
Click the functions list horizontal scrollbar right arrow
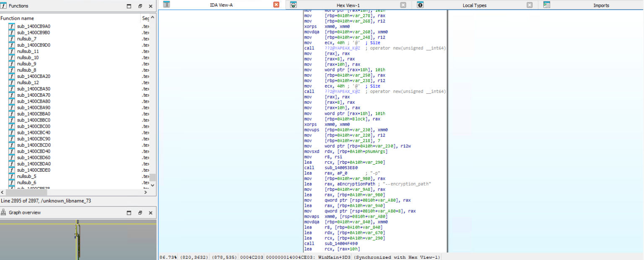(146, 192)
